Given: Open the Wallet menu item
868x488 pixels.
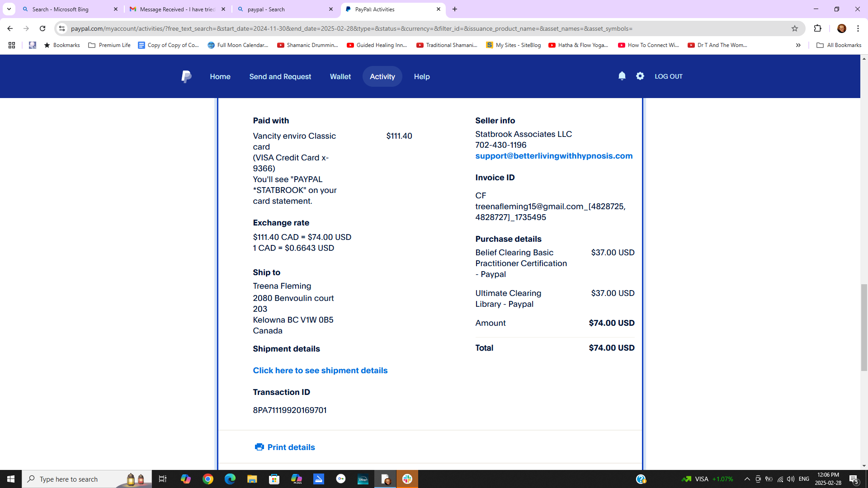Looking at the screenshot, I should (340, 76).
